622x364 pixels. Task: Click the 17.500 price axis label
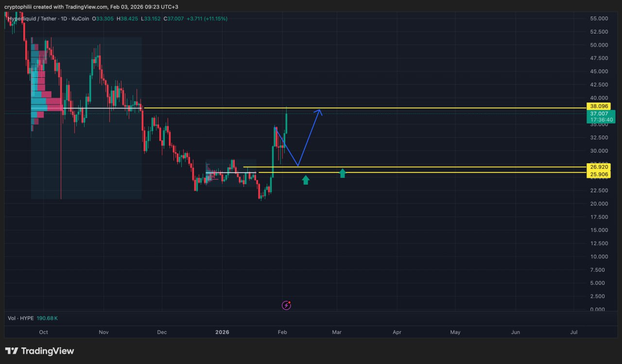point(599,217)
